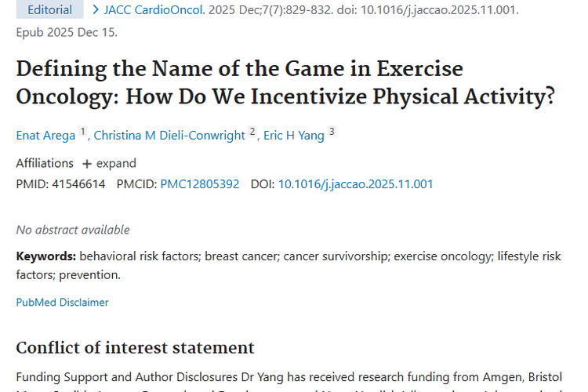Click the article title heading
Viewport: 588px width, 392px height.
(x=285, y=82)
